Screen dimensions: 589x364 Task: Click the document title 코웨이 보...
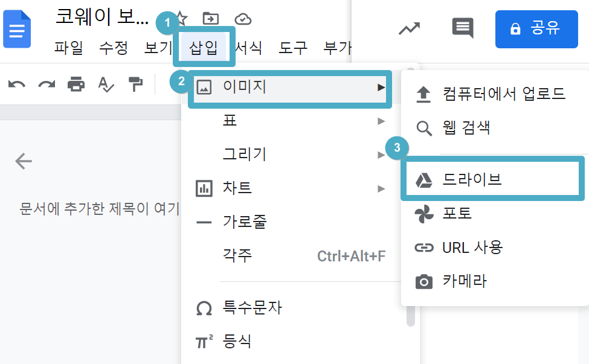pyautogui.click(x=102, y=18)
